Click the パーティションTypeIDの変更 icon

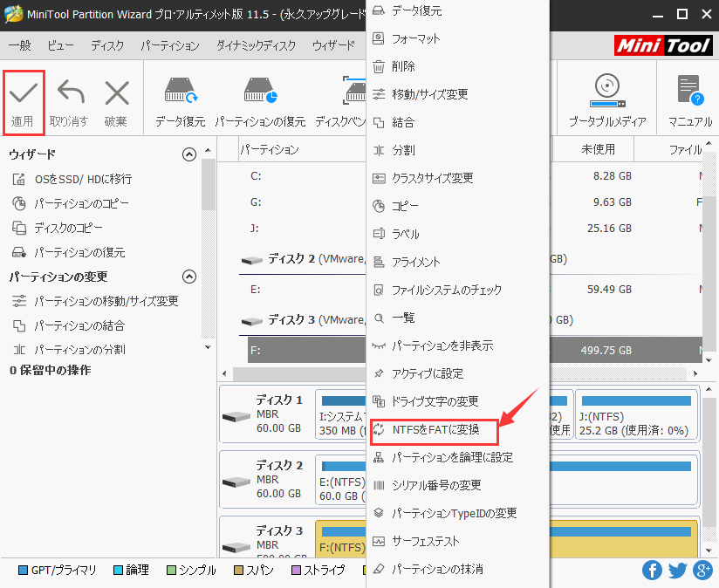click(379, 513)
